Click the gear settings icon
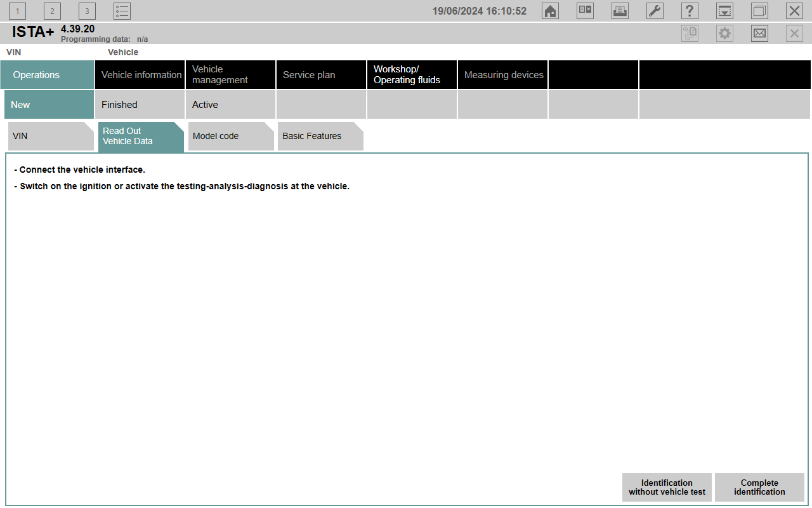The height and width of the screenshot is (508, 812). (x=724, y=34)
